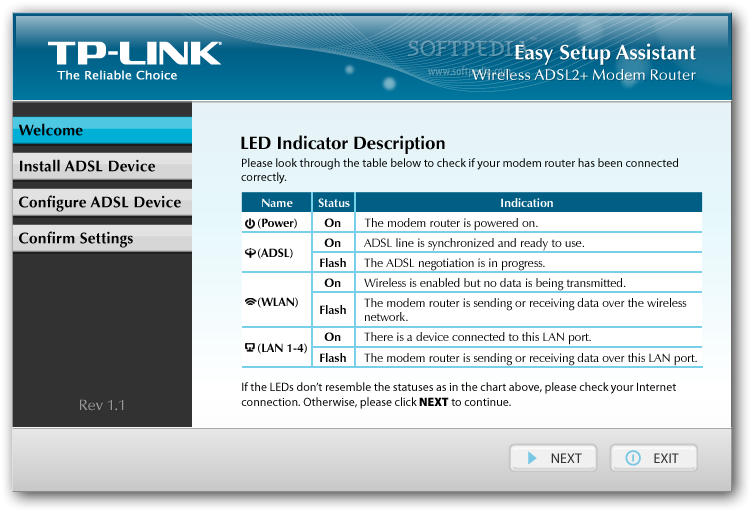The image size is (752, 512).
Task: Click the bold NEXT word in instructions
Action: 434,402
